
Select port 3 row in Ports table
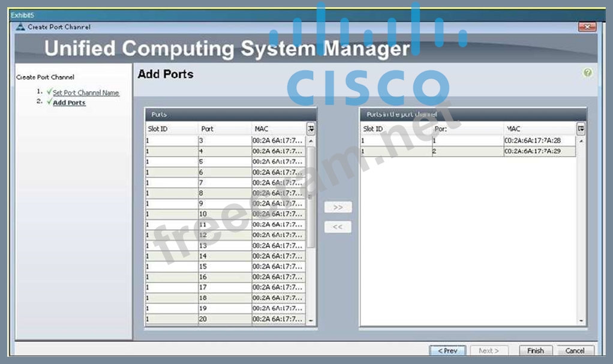click(x=225, y=140)
